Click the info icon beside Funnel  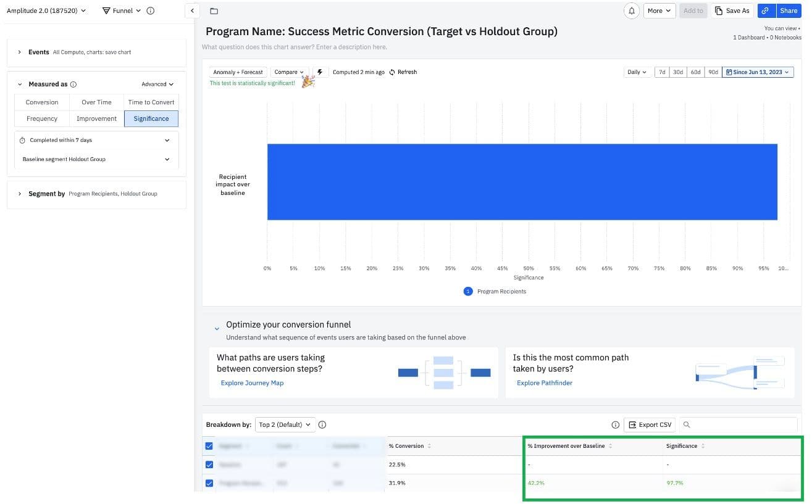(x=151, y=10)
